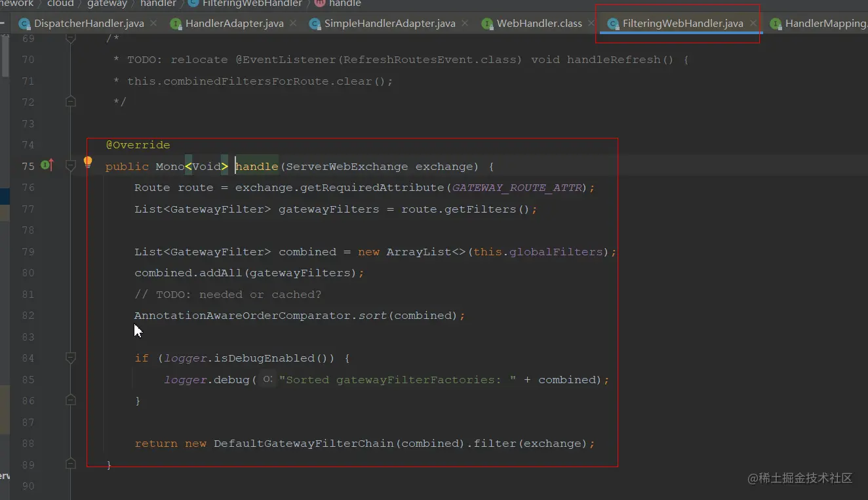This screenshot has height=500, width=868.
Task: Click ArrayList constructor on line 79
Action: [419, 252]
